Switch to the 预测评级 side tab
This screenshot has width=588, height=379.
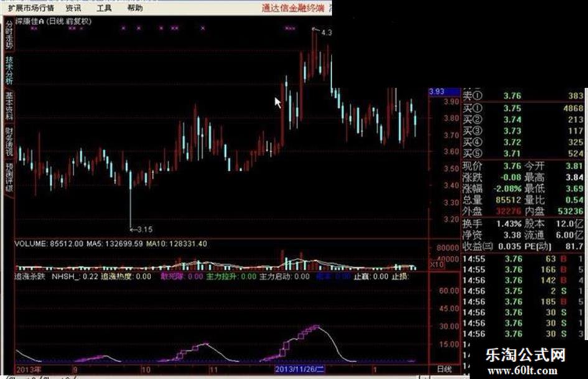pos(9,177)
